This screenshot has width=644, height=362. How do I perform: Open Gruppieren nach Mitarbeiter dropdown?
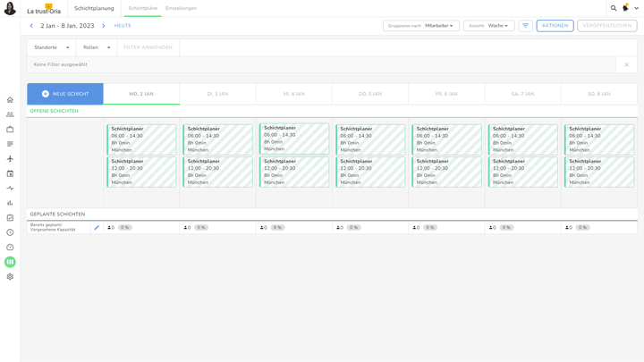pyautogui.click(x=421, y=26)
